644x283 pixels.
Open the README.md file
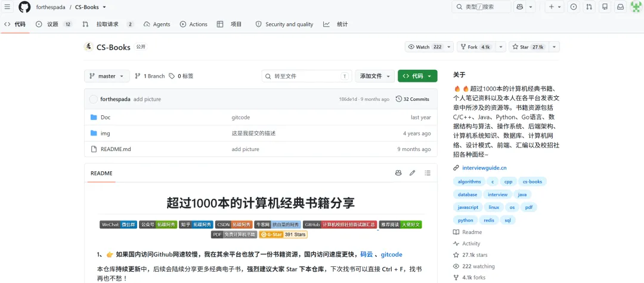(116, 149)
